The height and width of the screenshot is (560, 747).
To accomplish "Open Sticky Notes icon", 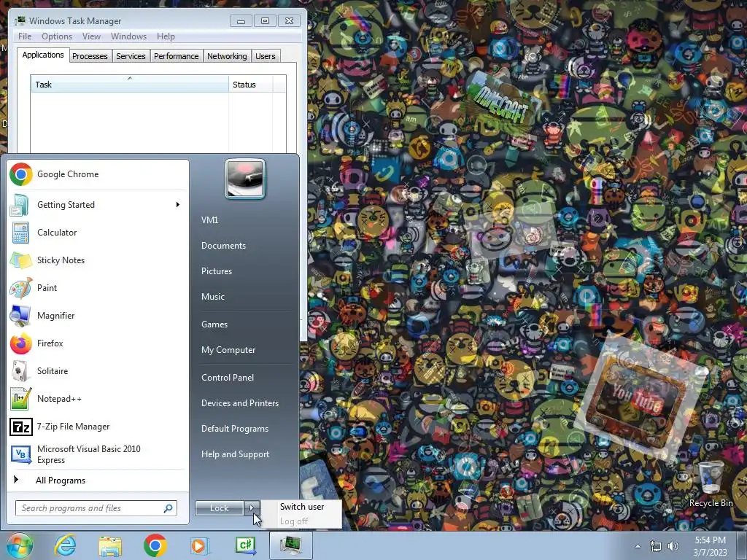I will [20, 260].
